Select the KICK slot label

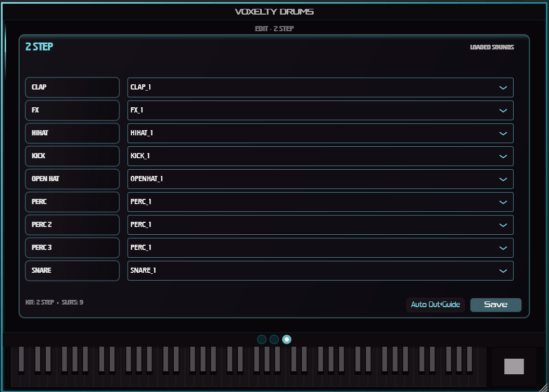pyautogui.click(x=72, y=156)
